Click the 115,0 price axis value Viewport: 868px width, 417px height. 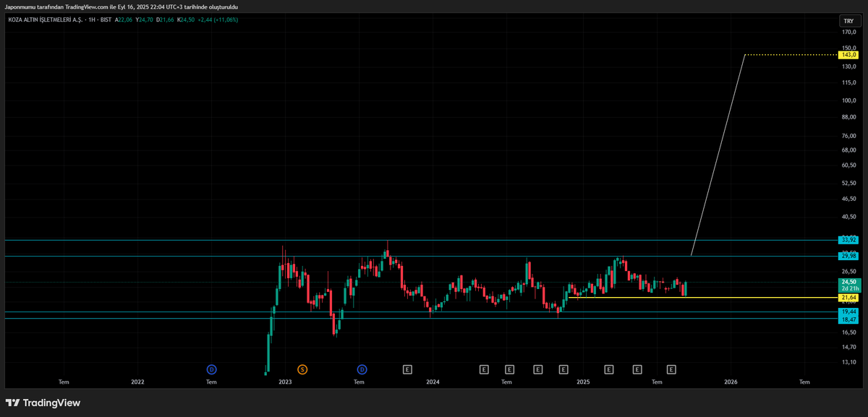coord(848,82)
